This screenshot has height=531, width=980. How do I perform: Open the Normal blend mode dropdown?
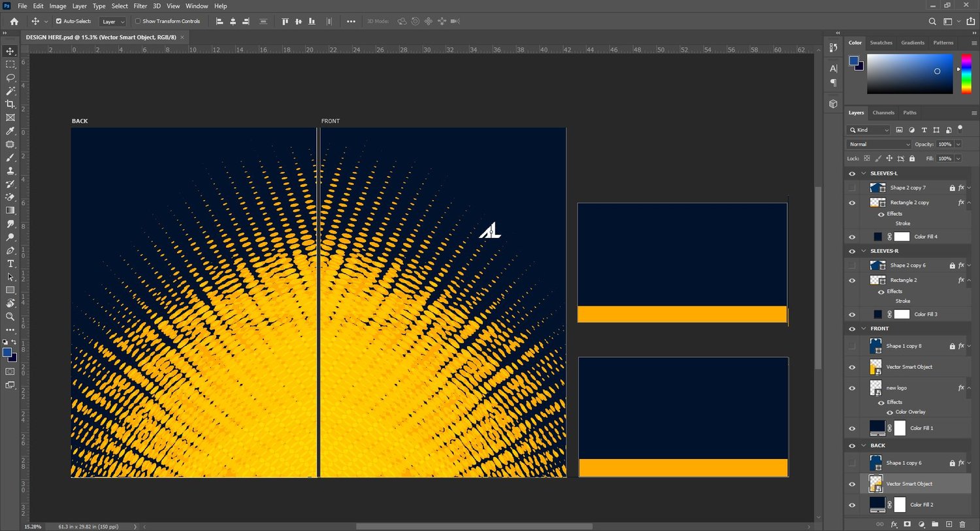click(x=879, y=144)
